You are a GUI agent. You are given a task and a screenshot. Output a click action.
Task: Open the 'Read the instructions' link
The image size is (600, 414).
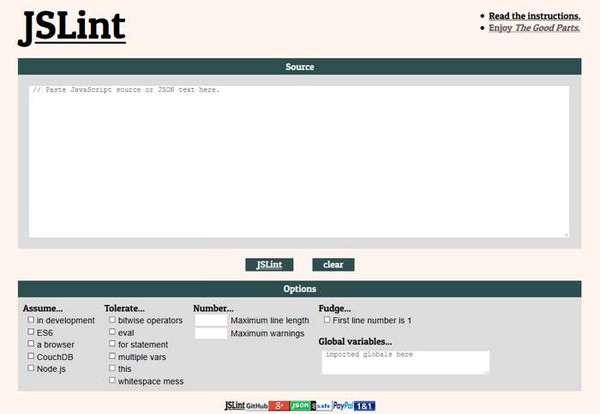(x=535, y=16)
